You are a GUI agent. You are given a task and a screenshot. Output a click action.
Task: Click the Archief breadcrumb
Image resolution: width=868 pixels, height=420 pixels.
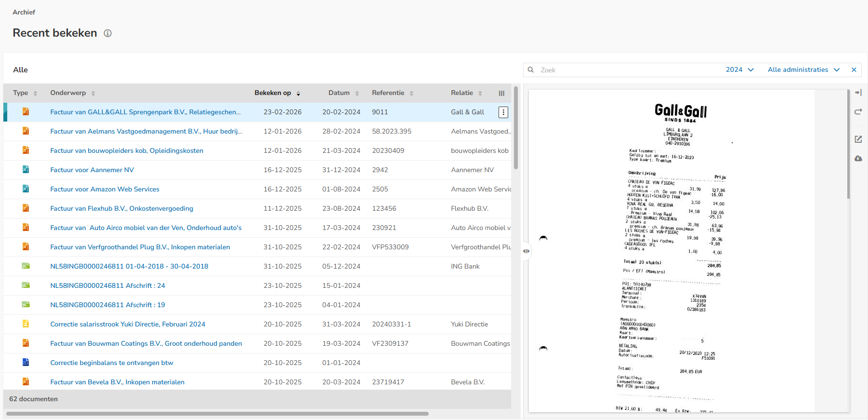[x=24, y=12]
